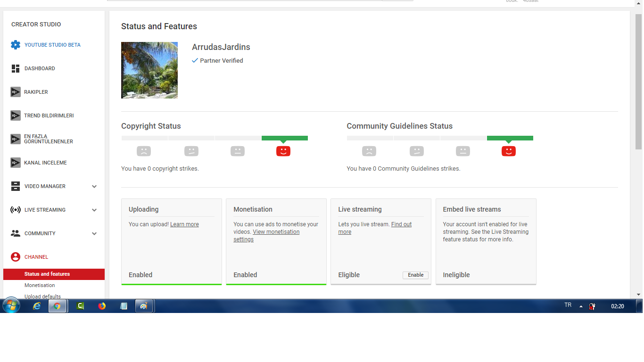Click the green Copyright Status bar segment

285,138
